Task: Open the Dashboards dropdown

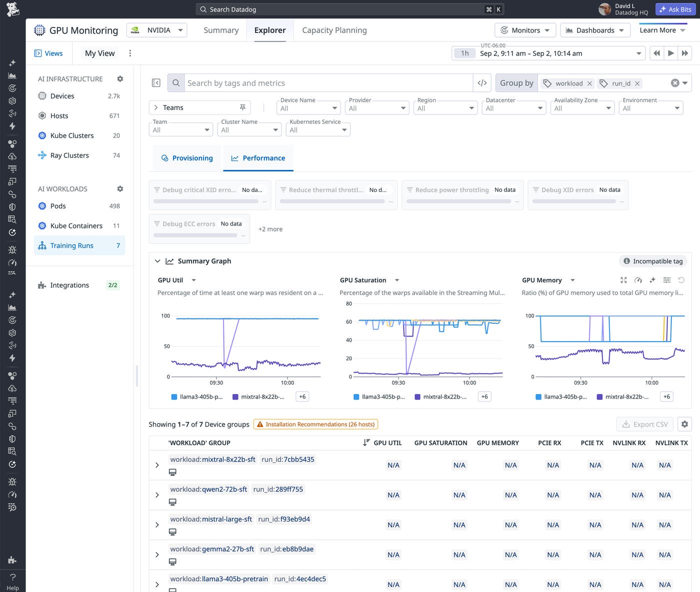Action: click(595, 30)
